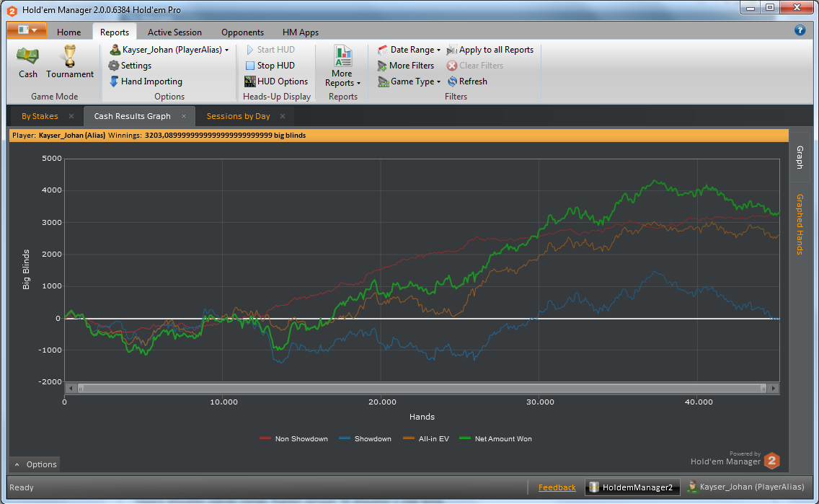This screenshot has width=819, height=504.
Task: Open Sessions by Day tab
Action: [238, 116]
